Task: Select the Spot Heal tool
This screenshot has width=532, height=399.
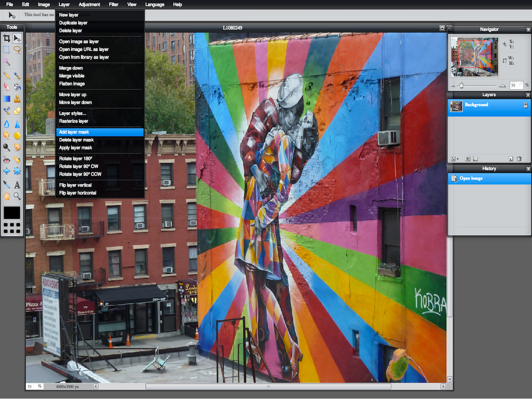Action: 17,160
